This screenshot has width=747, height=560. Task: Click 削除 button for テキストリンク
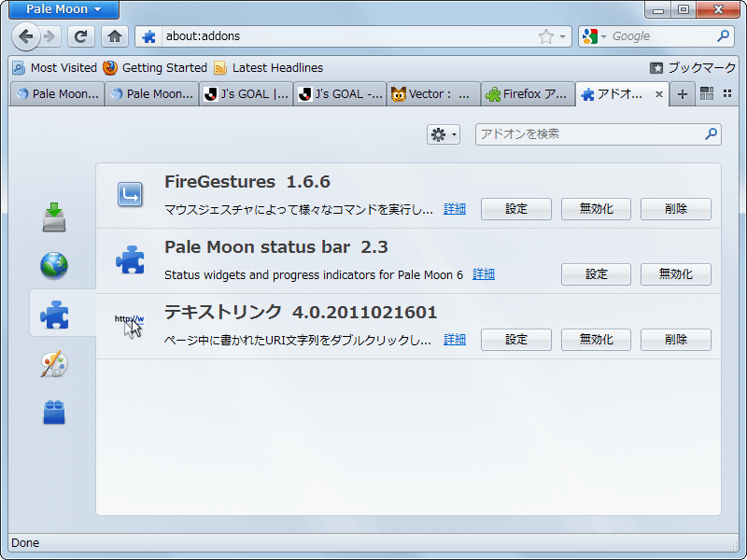(676, 340)
